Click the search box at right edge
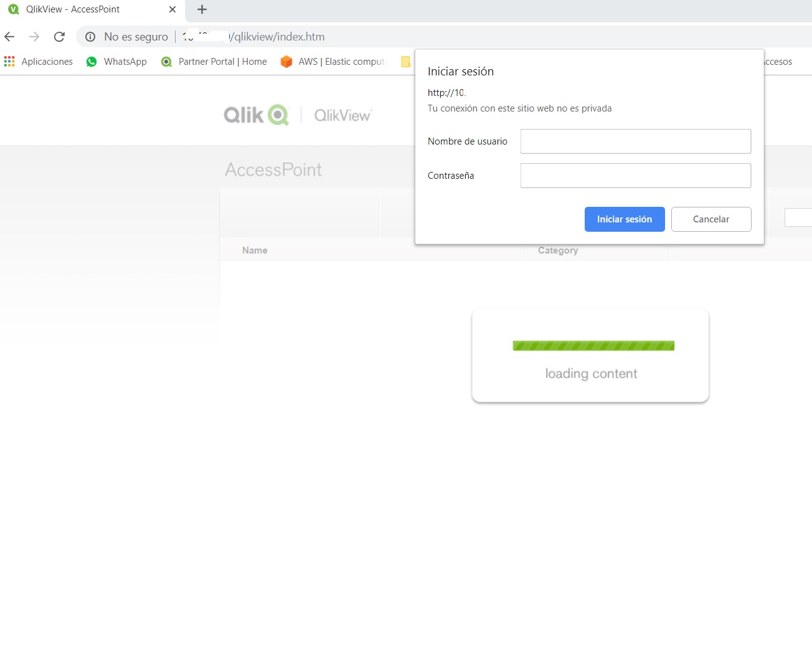The width and height of the screenshot is (812, 656). click(798, 217)
